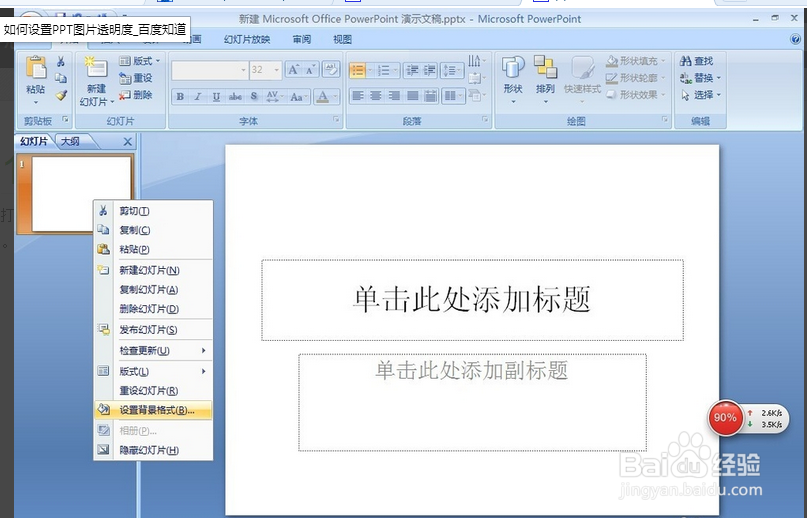
Task: Choose Reset Slide (重设幻灯片) in context menu
Action: (x=153, y=391)
